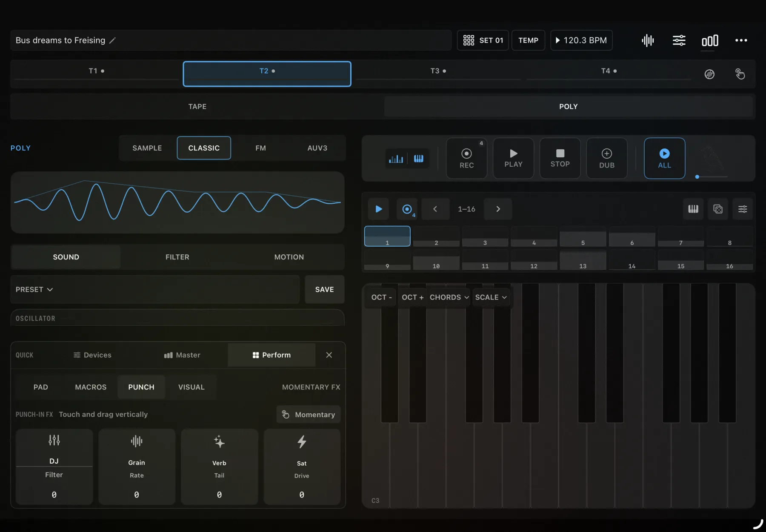Open the three-dot more options menu

pyautogui.click(x=741, y=40)
